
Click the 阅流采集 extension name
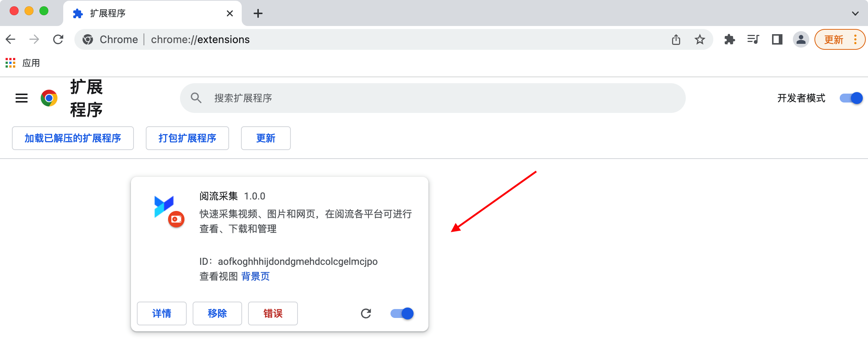click(219, 196)
